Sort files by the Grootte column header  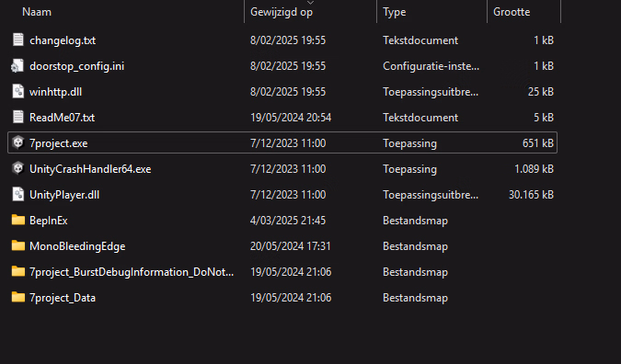pyautogui.click(x=512, y=12)
